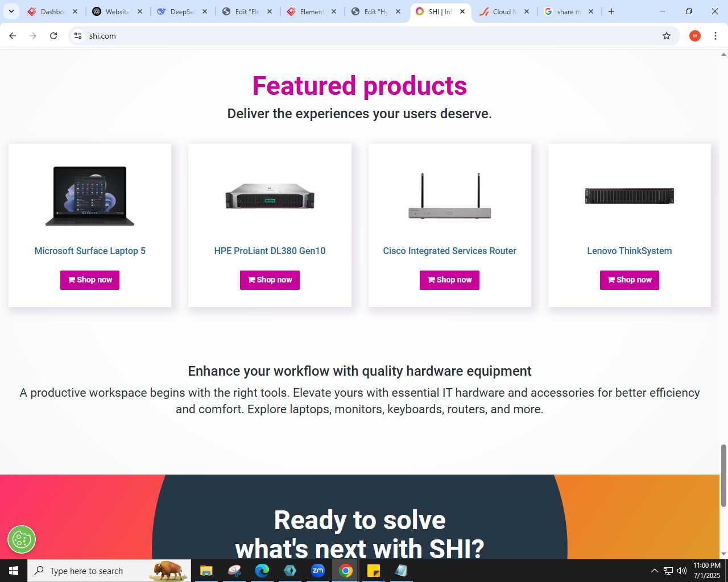Open Microsoft Edge from the taskbar

(x=262, y=571)
